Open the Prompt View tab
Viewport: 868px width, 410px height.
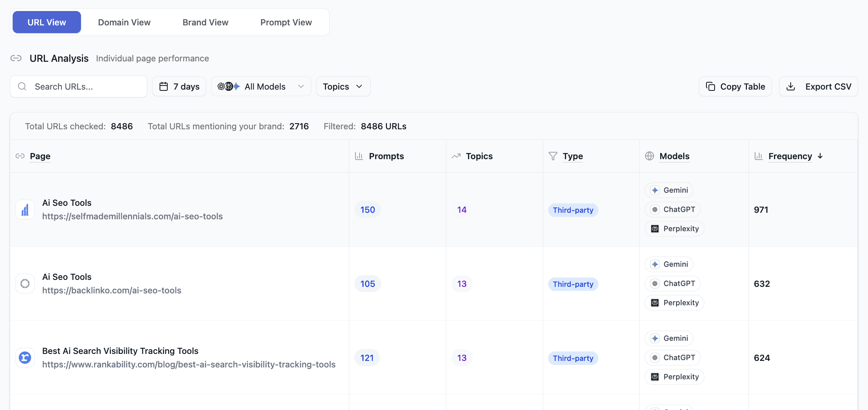286,23
